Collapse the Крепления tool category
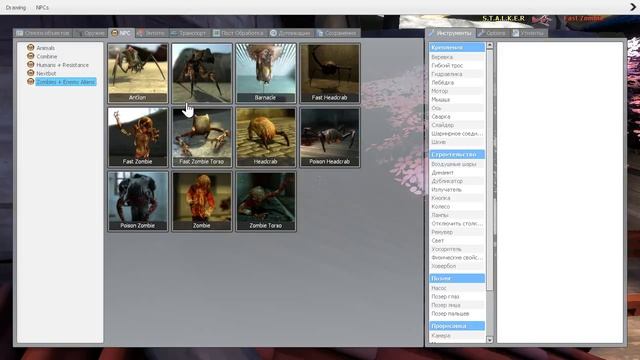This screenshot has width=640, height=360. (457, 47)
